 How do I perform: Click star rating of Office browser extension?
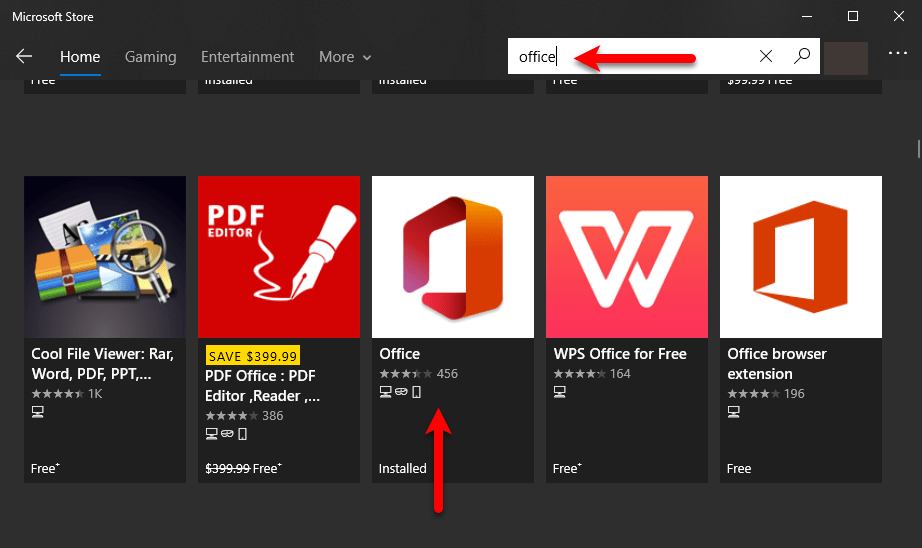point(754,394)
